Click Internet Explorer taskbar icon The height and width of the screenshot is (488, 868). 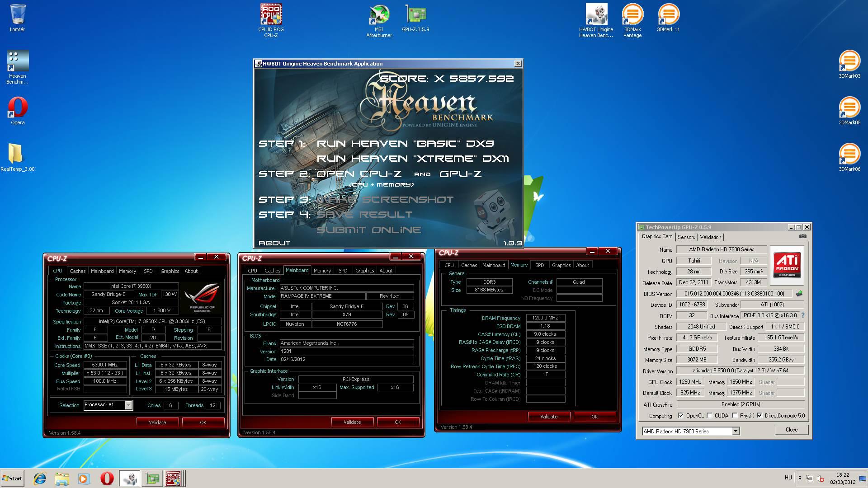pyautogui.click(x=40, y=479)
